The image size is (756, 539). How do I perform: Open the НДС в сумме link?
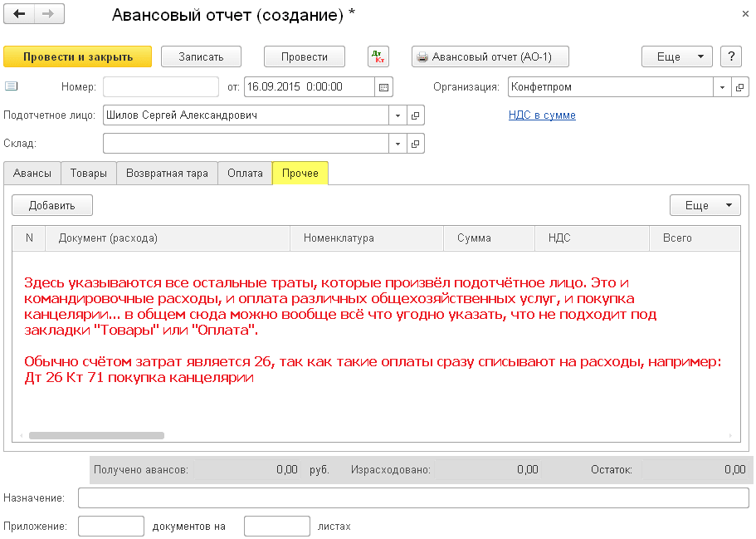(x=542, y=115)
